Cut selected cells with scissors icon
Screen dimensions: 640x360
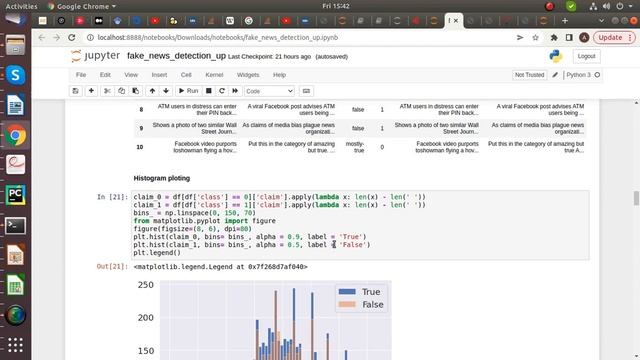(107, 91)
